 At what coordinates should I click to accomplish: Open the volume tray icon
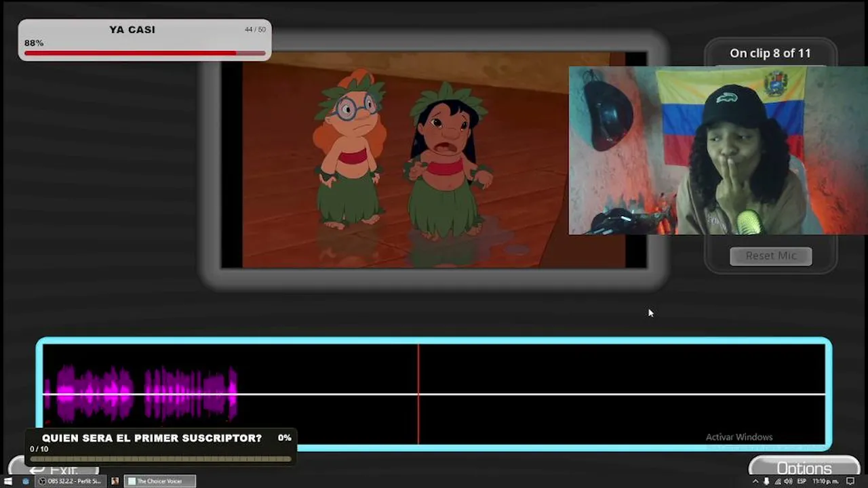tap(788, 481)
